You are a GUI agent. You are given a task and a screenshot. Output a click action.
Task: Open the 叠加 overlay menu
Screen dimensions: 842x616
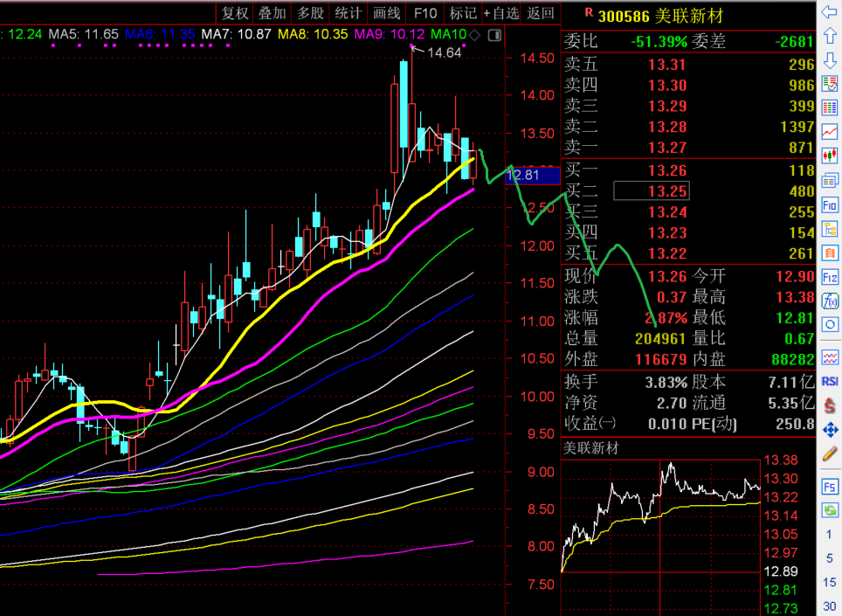point(273,12)
